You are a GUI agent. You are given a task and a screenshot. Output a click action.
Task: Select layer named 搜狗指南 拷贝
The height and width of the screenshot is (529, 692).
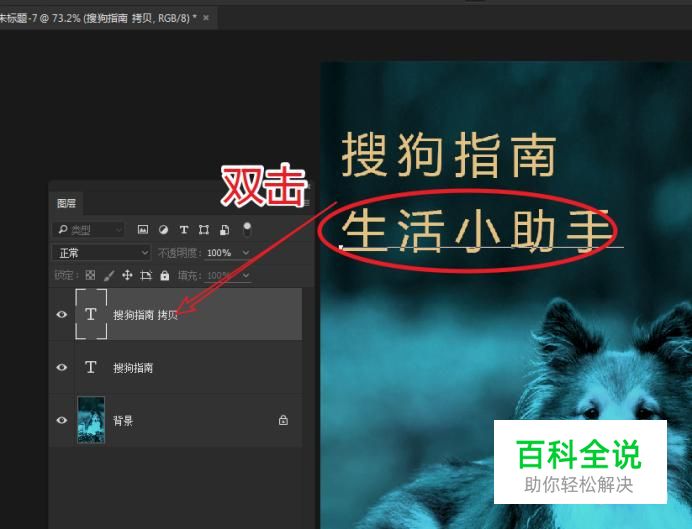click(x=146, y=315)
